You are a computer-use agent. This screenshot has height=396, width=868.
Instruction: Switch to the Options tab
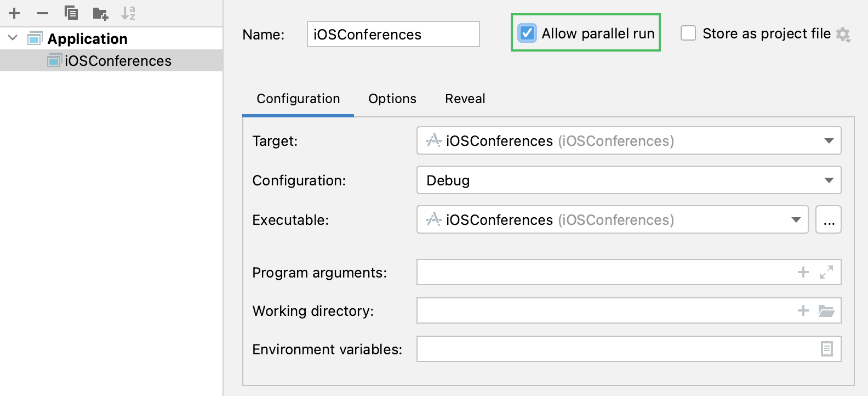(392, 99)
